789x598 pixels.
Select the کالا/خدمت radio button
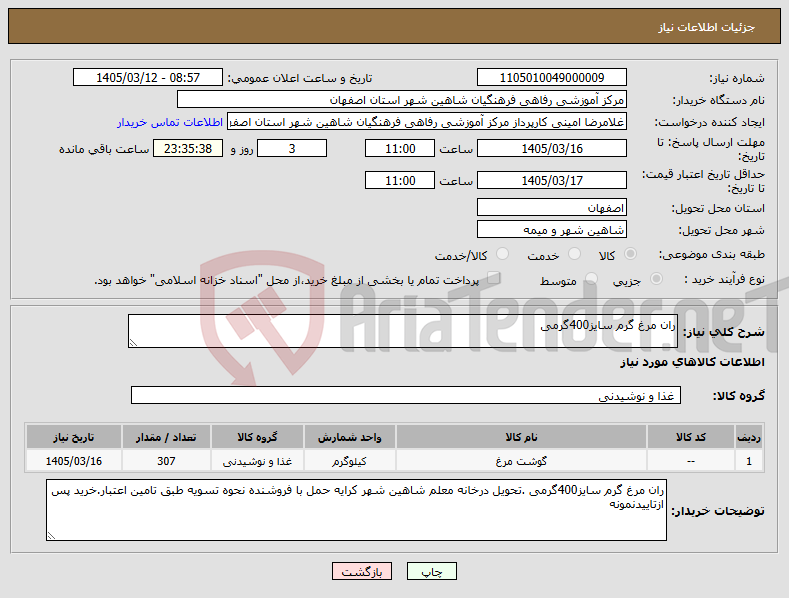click(502, 254)
